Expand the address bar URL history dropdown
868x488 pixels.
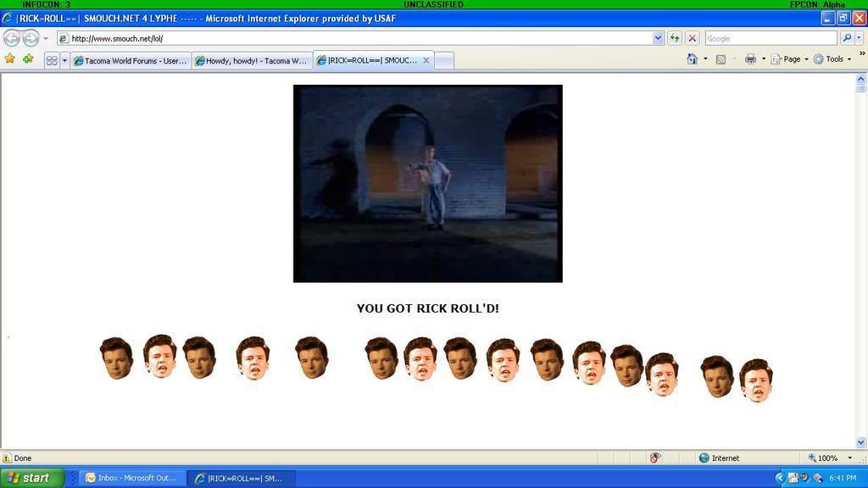(x=658, y=39)
